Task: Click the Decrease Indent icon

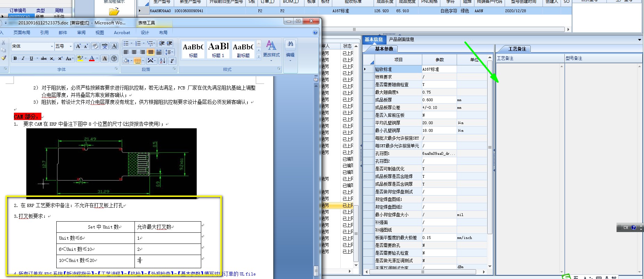Action: [x=162, y=43]
